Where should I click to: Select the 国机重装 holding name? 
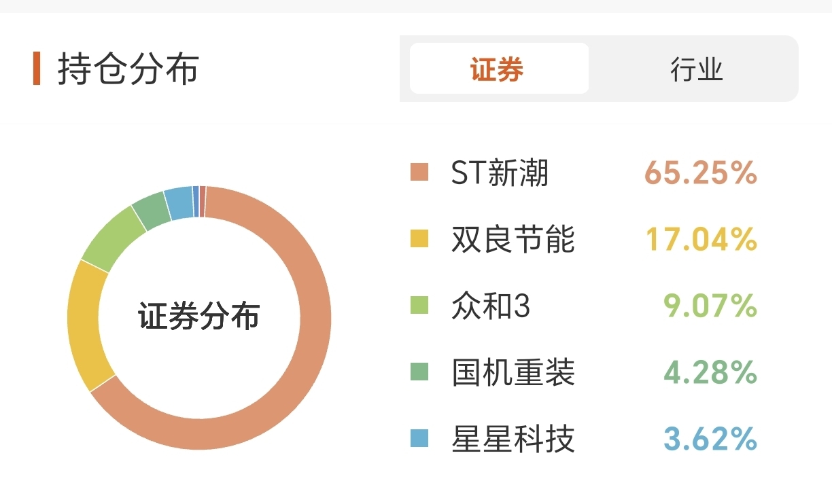(513, 372)
